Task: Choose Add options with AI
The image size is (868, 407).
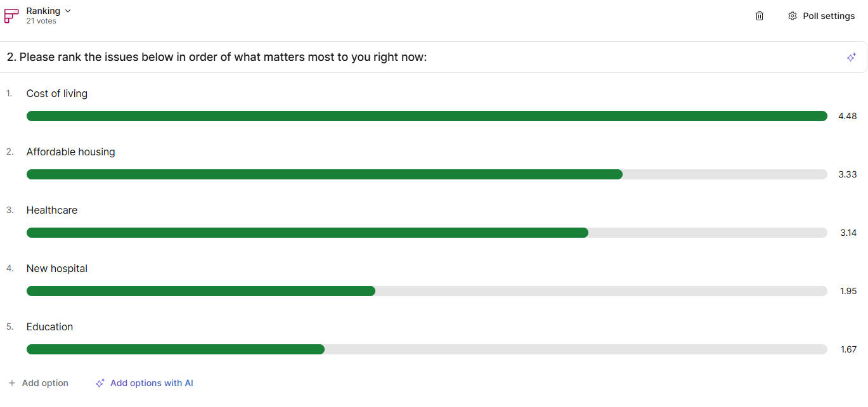Action: [152, 383]
